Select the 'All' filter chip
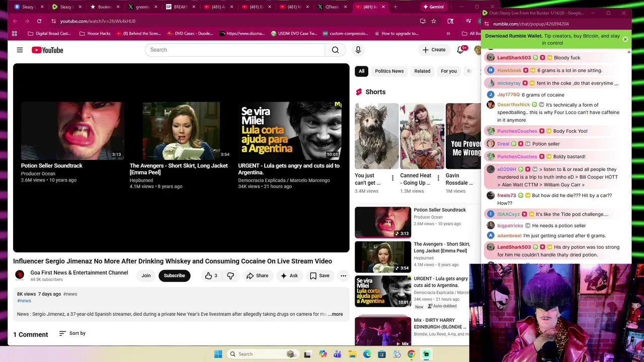 coord(361,71)
